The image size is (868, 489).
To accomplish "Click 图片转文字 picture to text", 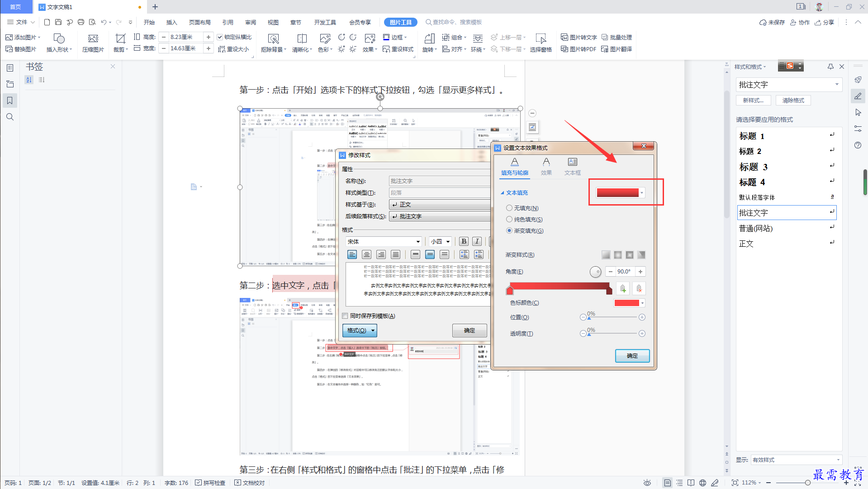I will pyautogui.click(x=579, y=37).
